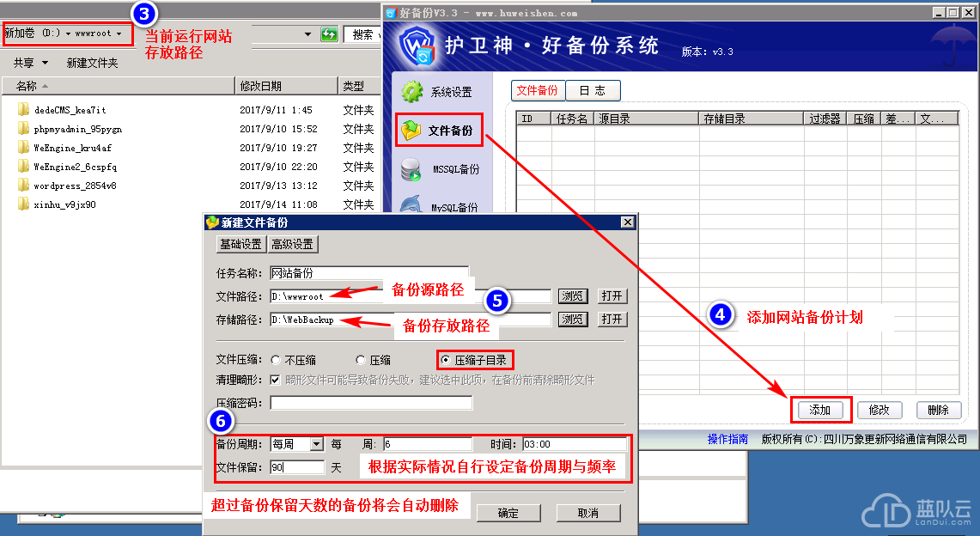The image size is (980, 536).
Task: Open the 操作指南 link
Action: click(727, 439)
